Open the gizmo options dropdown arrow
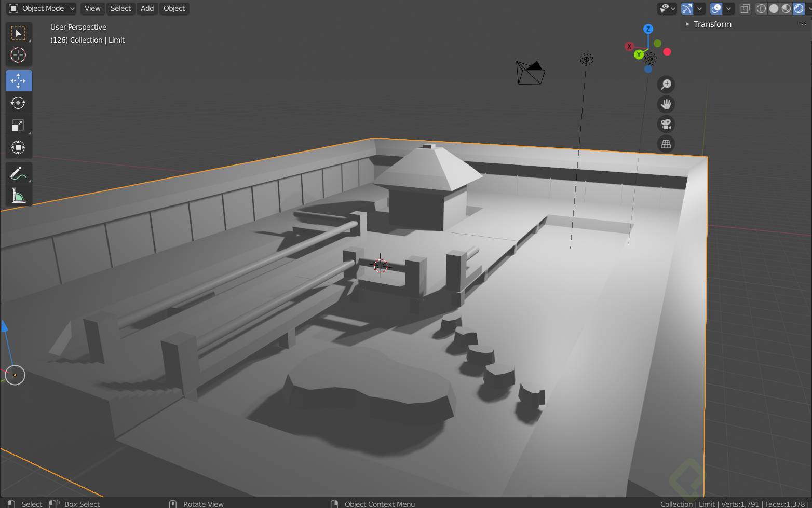Image resolution: width=812 pixels, height=508 pixels. point(700,8)
